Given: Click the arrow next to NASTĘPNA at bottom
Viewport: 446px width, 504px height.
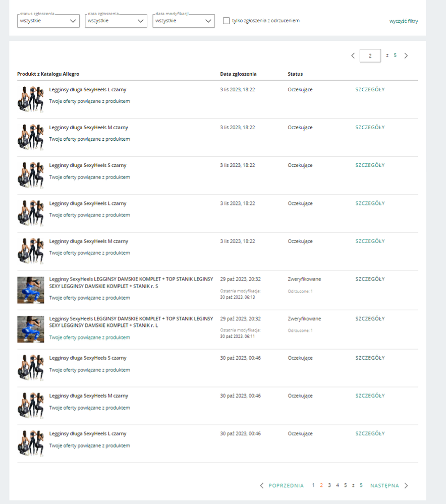Looking at the screenshot, I should click(406, 486).
